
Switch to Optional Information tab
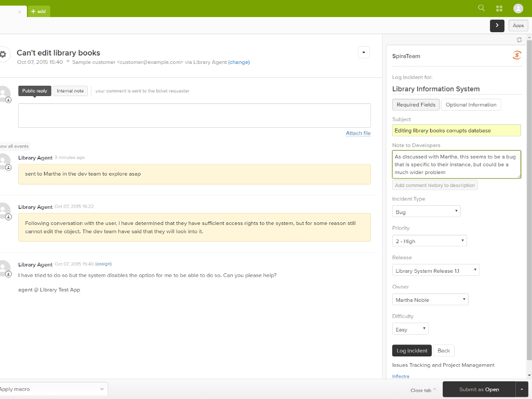click(x=471, y=105)
